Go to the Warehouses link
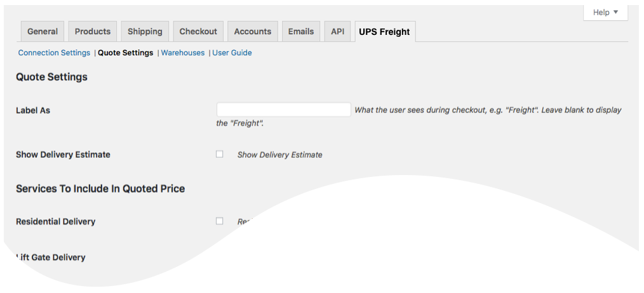The image size is (644, 293). (x=183, y=53)
